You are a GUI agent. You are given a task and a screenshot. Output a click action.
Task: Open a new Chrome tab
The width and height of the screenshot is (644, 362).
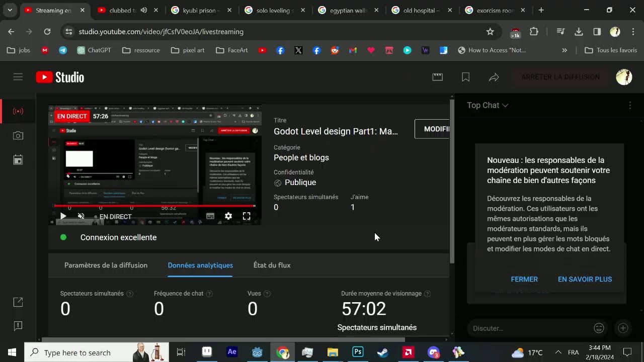(x=541, y=10)
